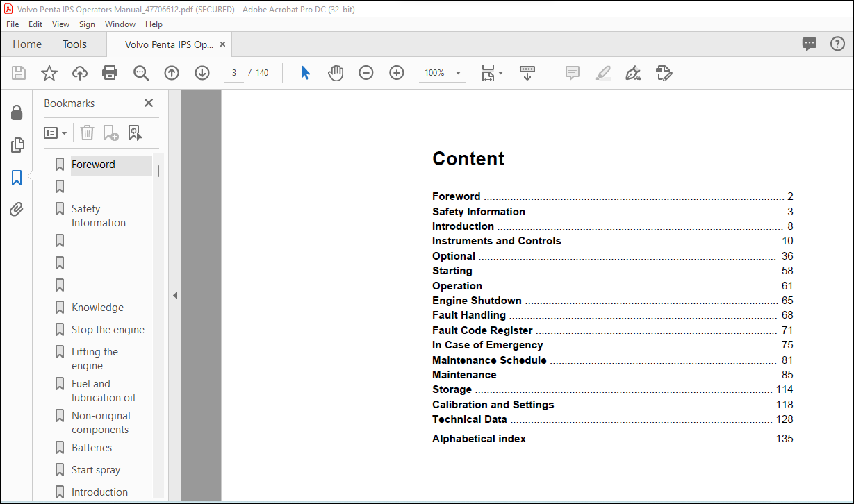Screen dimensions: 854x504
Task: Open the Sign menu
Action: 87,24
